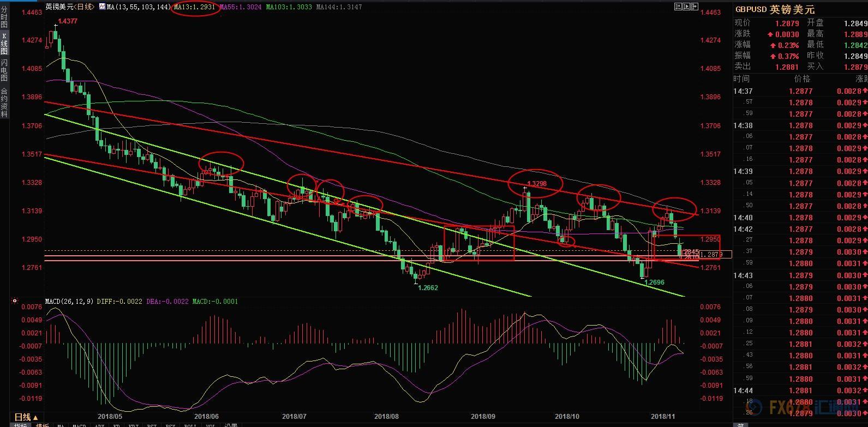Image resolution: width=868 pixels, height=427 pixels.
Task: Click the 卖出 price 1.2881
Action: [787, 67]
